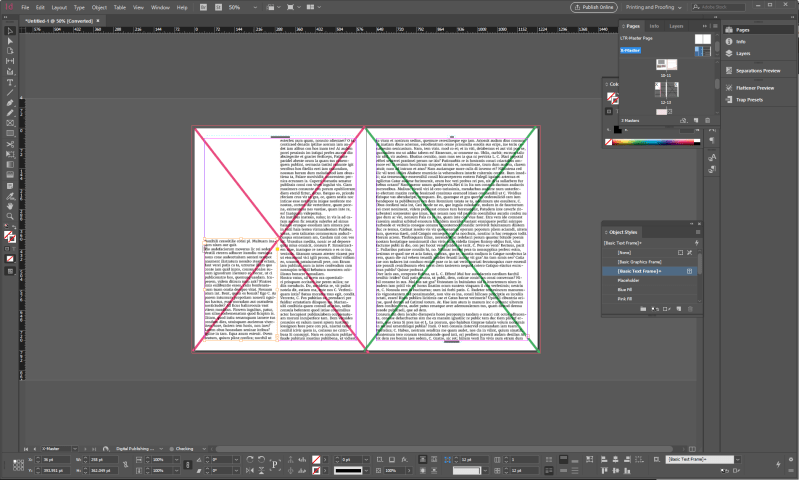Image resolution: width=799 pixels, height=480 pixels.
Task: Open the Layout menu
Action: pos(59,8)
